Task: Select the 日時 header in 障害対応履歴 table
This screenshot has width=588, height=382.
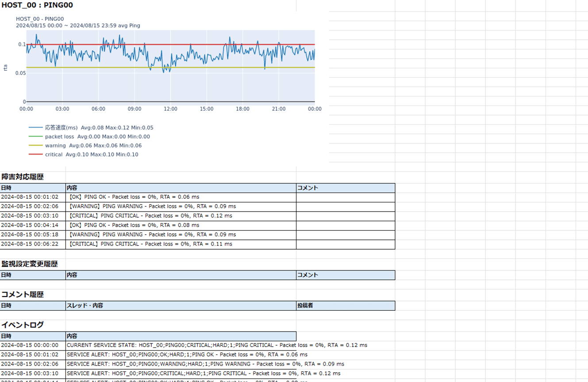Action: coord(33,188)
